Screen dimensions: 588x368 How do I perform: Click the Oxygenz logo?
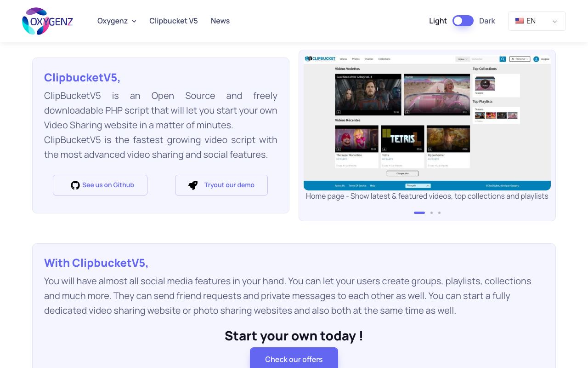pyautogui.click(x=48, y=21)
